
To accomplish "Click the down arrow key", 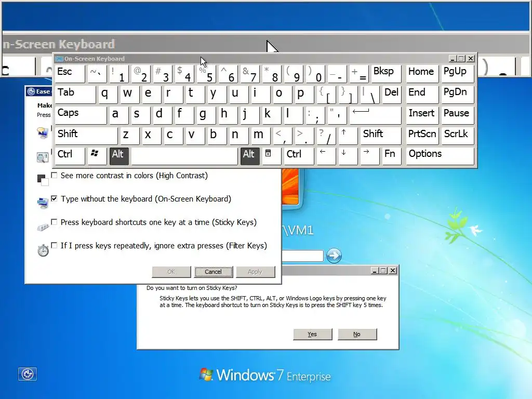I will point(348,156).
